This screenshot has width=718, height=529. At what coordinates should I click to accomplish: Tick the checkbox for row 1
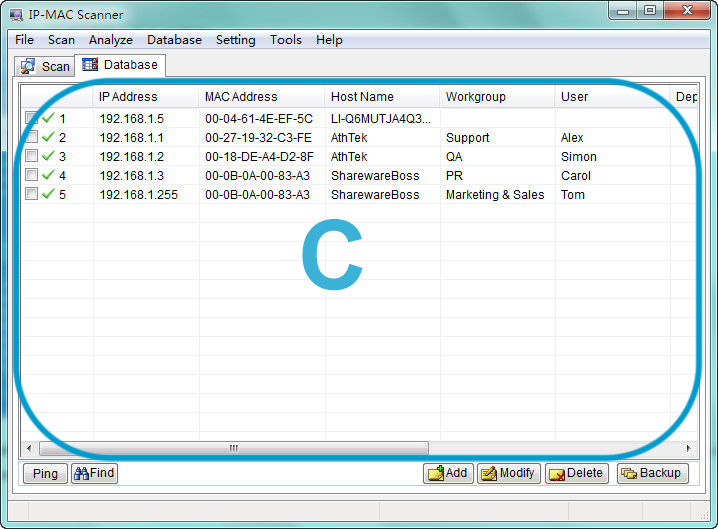click(32, 118)
